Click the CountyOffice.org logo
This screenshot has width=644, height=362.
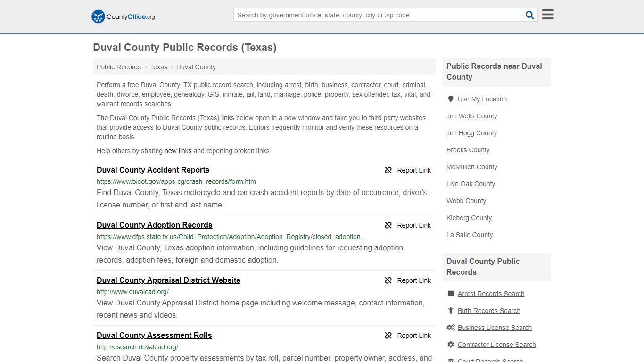[123, 16]
